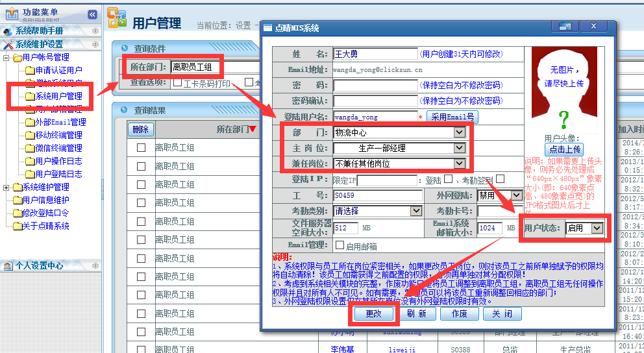Toggle the 启用邮箱 checkbox
Screen dimensions: 644x353
(340, 245)
